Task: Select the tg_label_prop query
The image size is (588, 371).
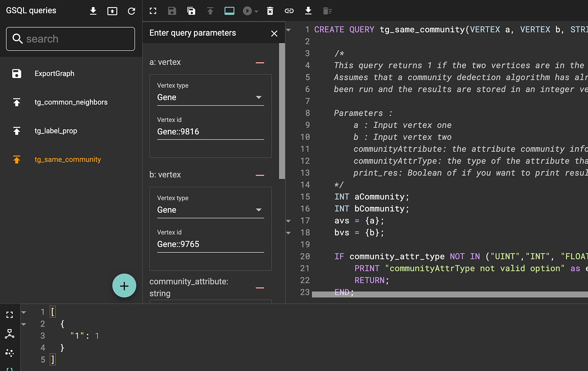Action: click(56, 131)
